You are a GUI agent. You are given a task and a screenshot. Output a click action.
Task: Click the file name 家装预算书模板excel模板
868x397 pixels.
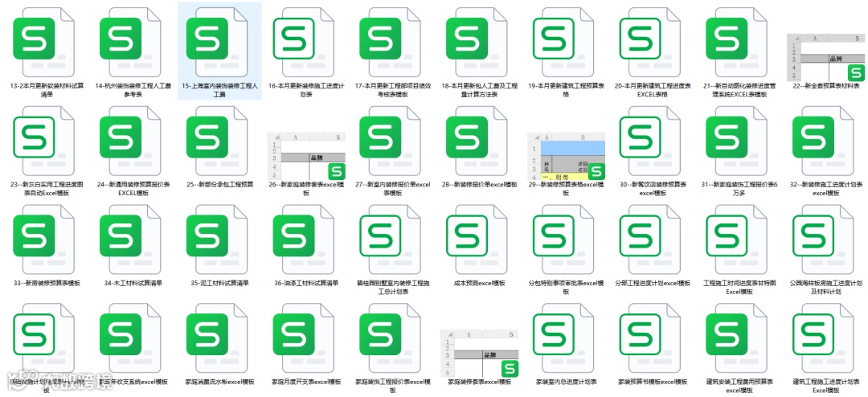point(653,382)
